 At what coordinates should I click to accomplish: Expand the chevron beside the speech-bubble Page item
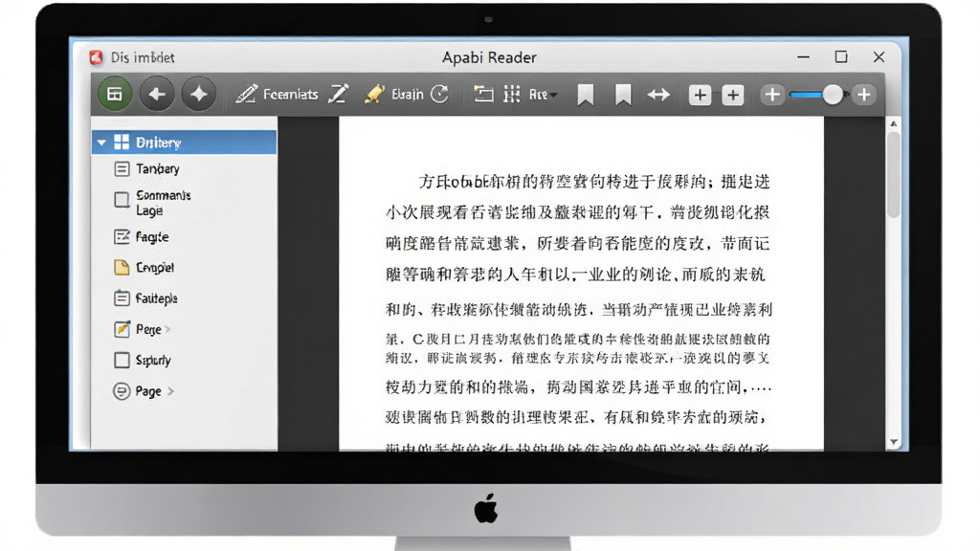[x=170, y=391]
